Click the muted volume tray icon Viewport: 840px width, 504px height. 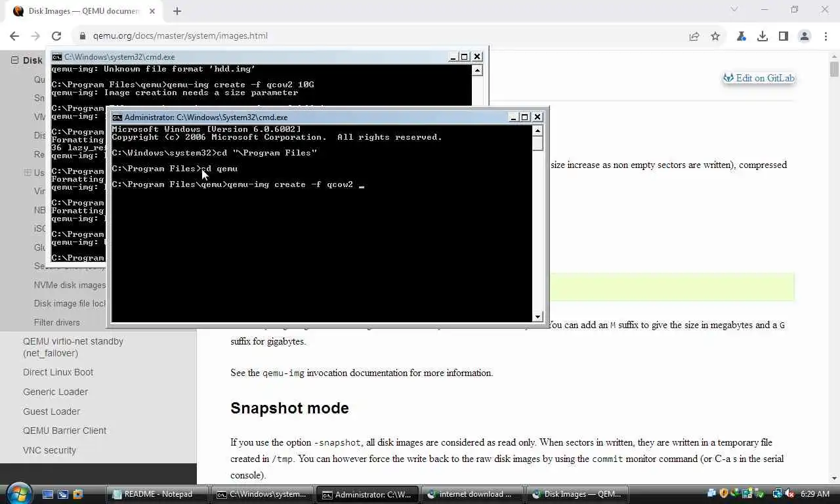point(789,493)
